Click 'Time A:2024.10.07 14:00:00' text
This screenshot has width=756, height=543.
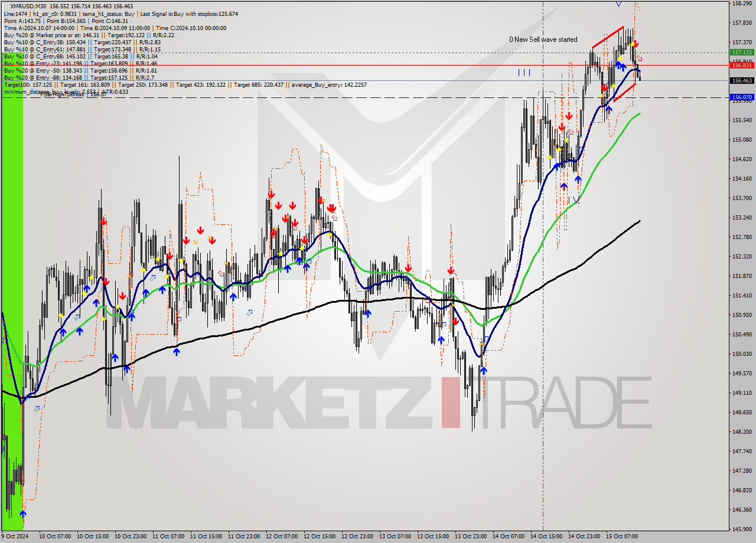click(x=39, y=28)
